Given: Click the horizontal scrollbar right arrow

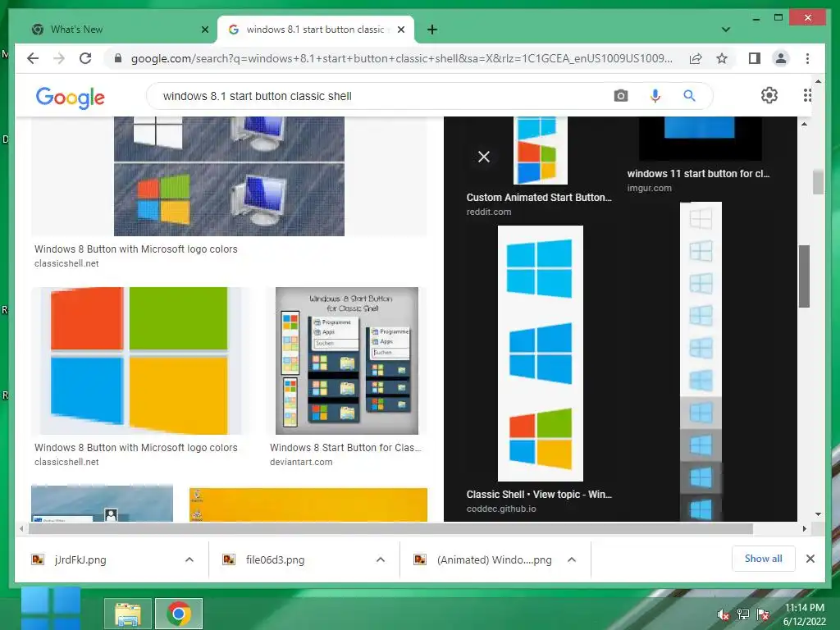Looking at the screenshot, I should click(804, 529).
